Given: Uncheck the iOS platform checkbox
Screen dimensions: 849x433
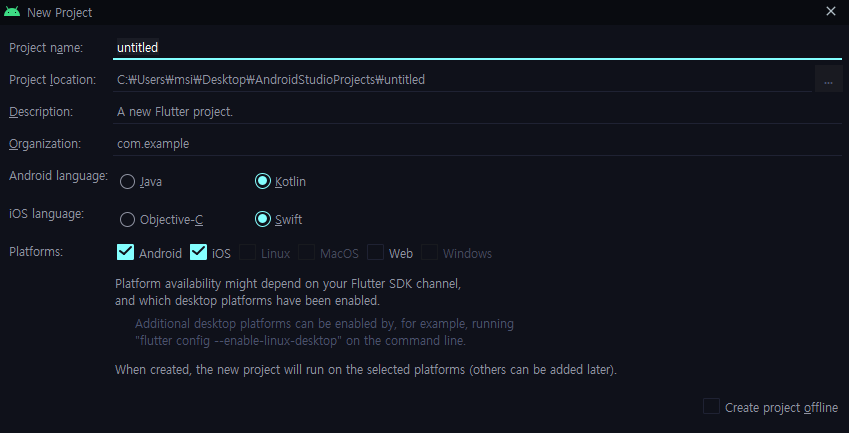Looking at the screenshot, I should (x=198, y=252).
